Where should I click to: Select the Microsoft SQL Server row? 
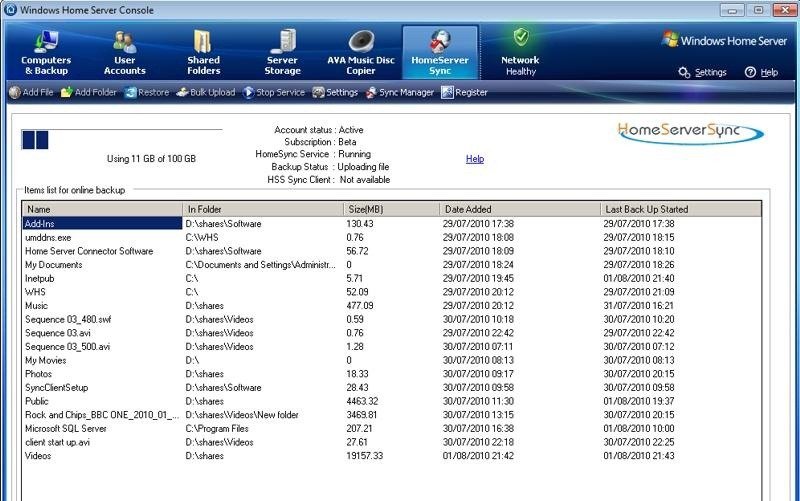[x=392, y=429]
